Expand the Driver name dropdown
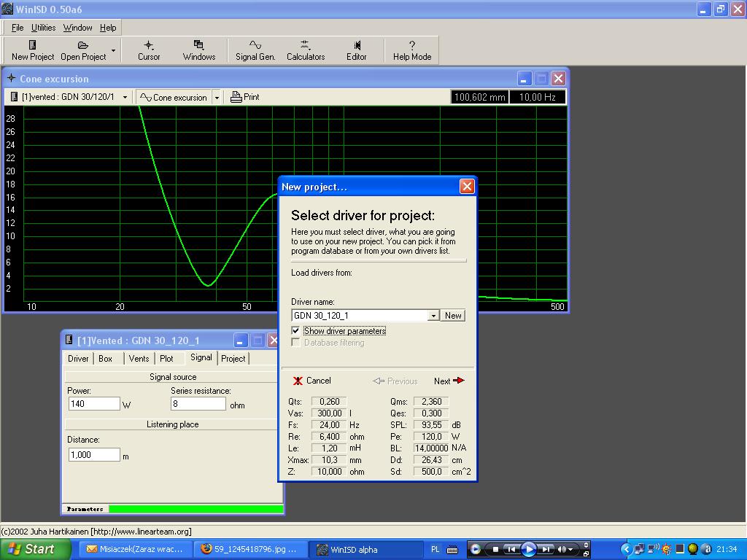This screenshot has height=560, width=747. pyautogui.click(x=433, y=316)
